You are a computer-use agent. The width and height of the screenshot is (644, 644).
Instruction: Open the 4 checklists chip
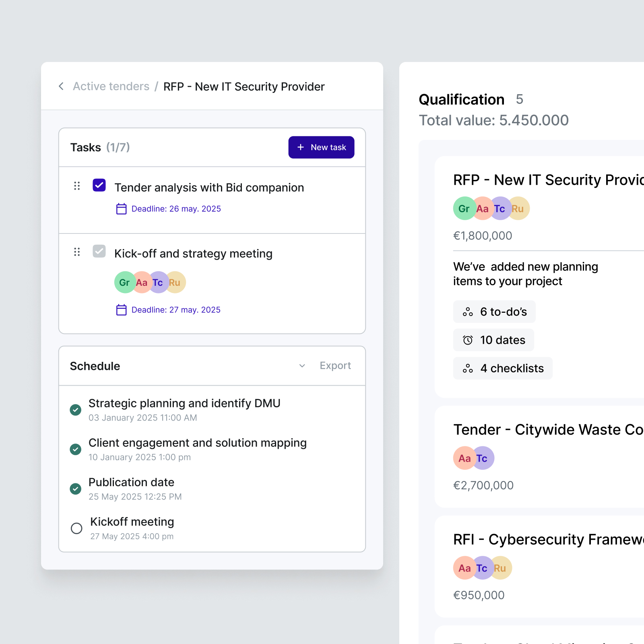click(503, 368)
